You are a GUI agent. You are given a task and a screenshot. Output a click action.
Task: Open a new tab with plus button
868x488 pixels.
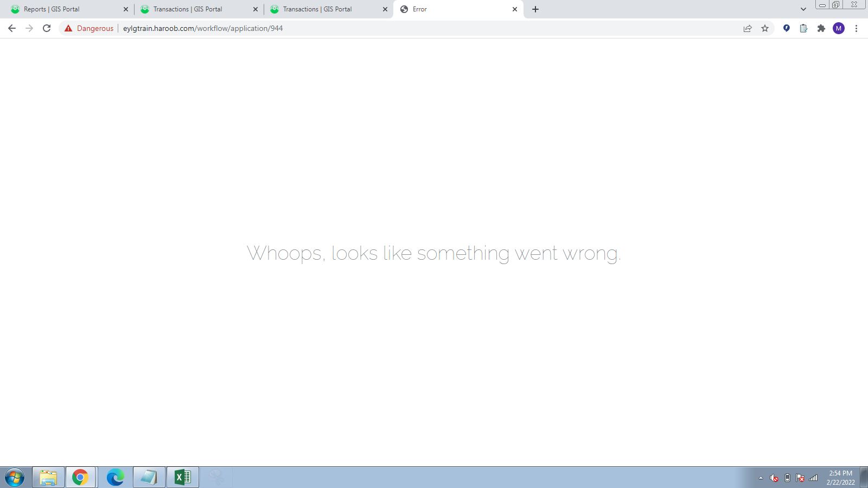pyautogui.click(x=535, y=9)
